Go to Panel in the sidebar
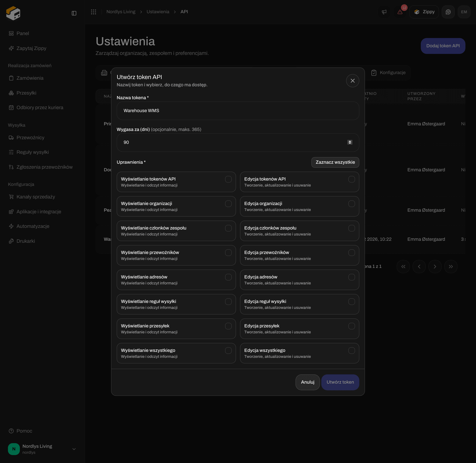 click(x=42, y=33)
